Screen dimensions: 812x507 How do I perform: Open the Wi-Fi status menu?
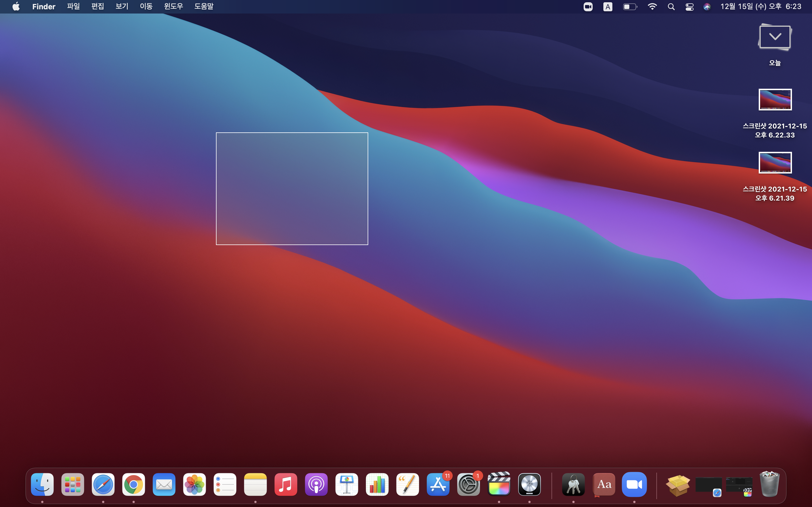652,7
